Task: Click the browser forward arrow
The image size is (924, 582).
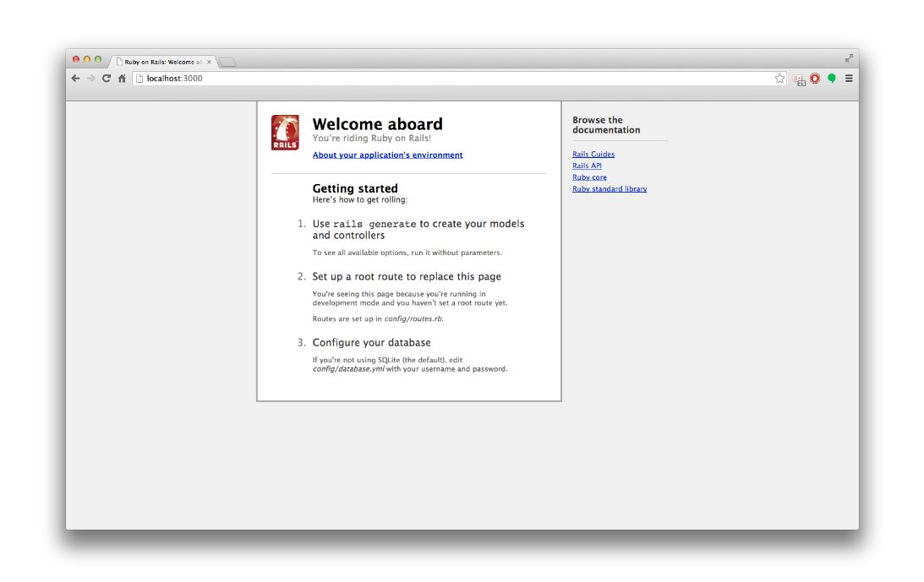Action: pos(90,79)
